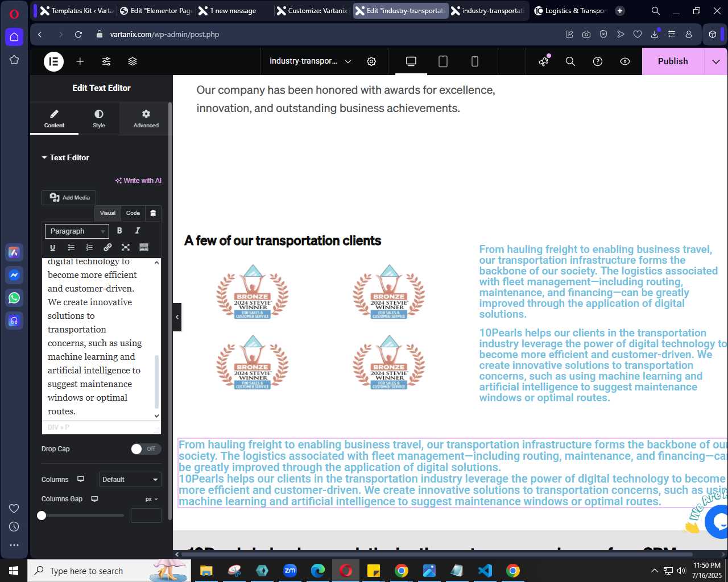Open Messenger in Opera sidebar

click(x=14, y=275)
